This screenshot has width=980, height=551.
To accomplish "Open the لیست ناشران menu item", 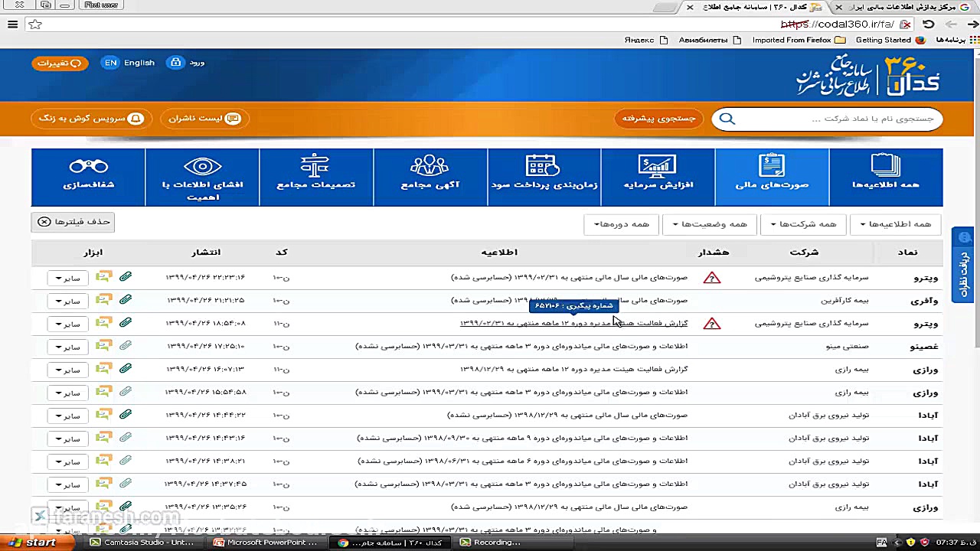I will pos(204,119).
